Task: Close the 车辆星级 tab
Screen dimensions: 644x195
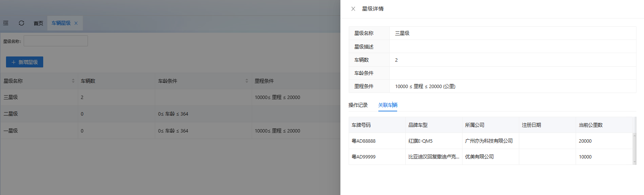Action: coord(76,23)
